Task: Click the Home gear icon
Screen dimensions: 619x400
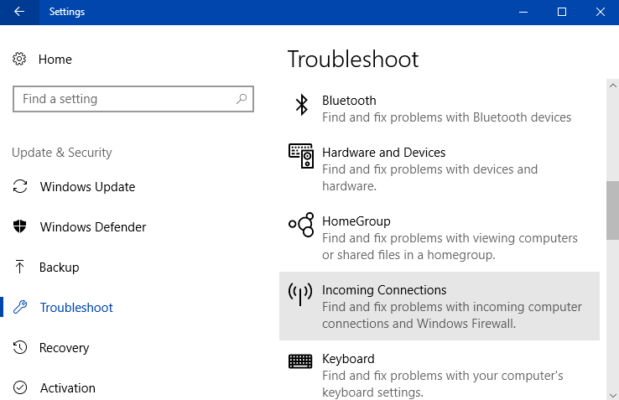Action: 19,59
